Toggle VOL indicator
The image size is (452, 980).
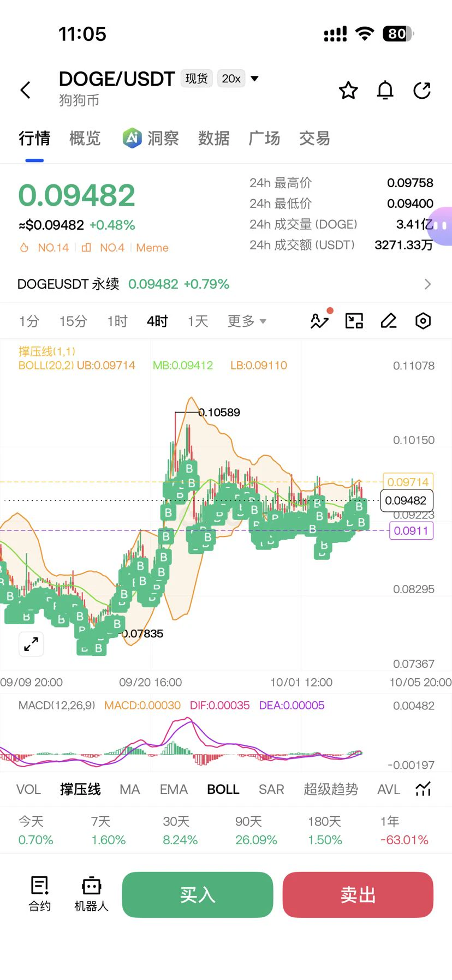(x=28, y=789)
